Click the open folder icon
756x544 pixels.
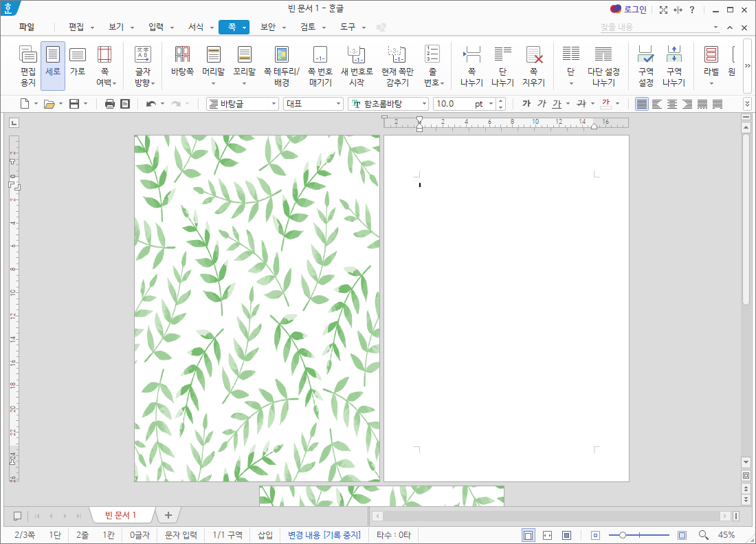[x=49, y=104]
